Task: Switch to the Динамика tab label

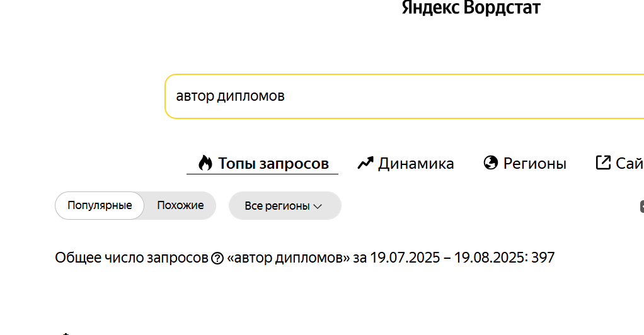Action: click(x=416, y=163)
